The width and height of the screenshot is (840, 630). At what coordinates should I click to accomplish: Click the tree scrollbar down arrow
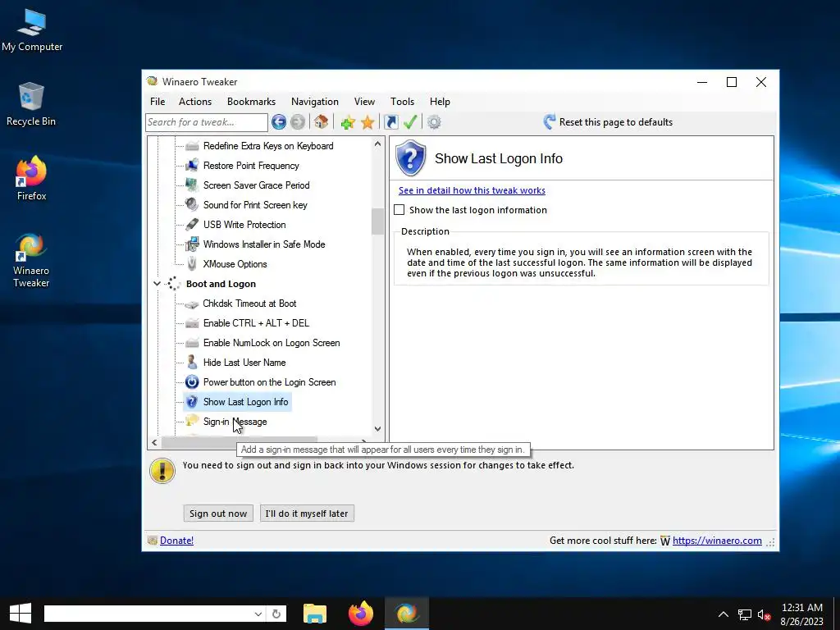(x=377, y=428)
